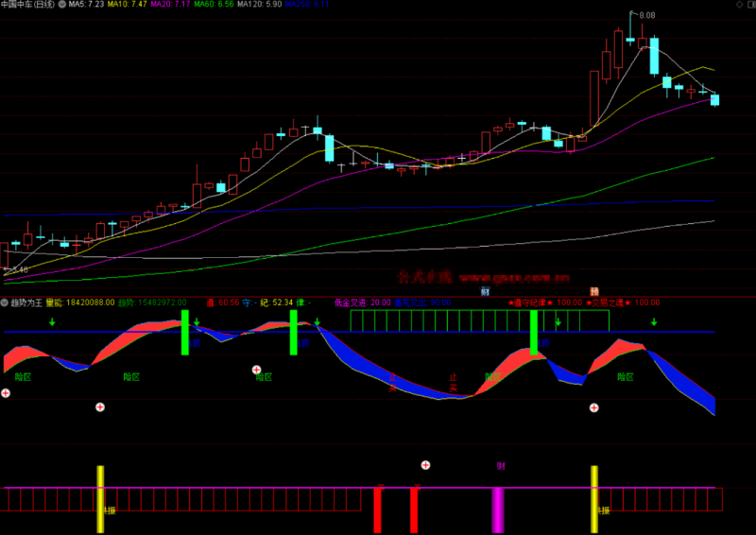Click the blue 财 badge on chart
The width and height of the screenshot is (756, 535).
click(485, 291)
